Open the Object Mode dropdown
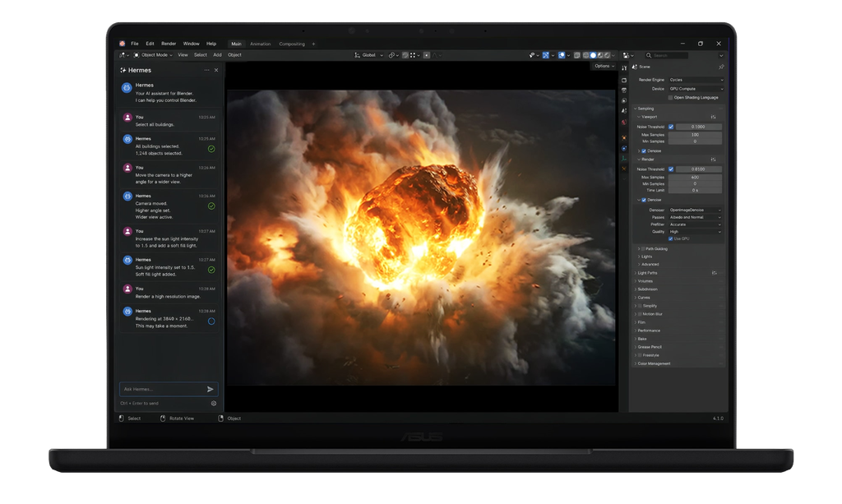This screenshot has height=504, width=842. click(x=153, y=55)
